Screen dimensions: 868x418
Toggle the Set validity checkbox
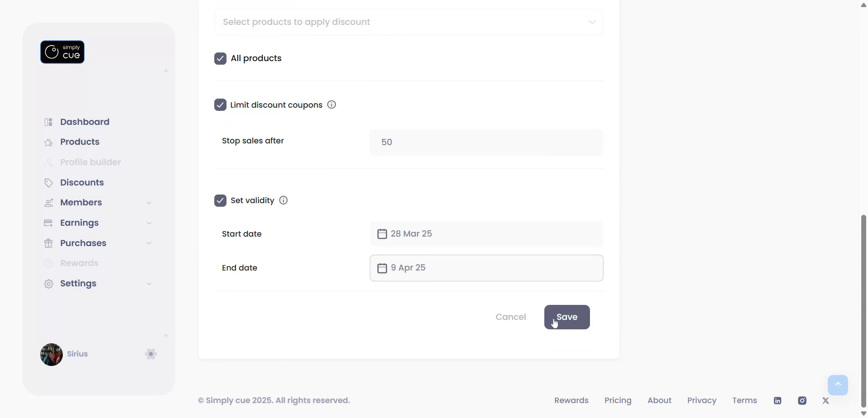tap(220, 200)
